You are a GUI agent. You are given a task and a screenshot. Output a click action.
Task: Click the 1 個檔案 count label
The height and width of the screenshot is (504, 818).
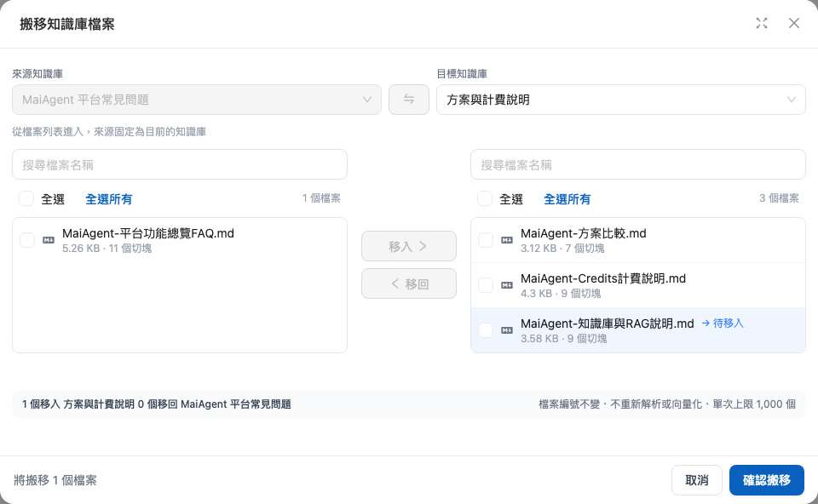pyautogui.click(x=321, y=198)
